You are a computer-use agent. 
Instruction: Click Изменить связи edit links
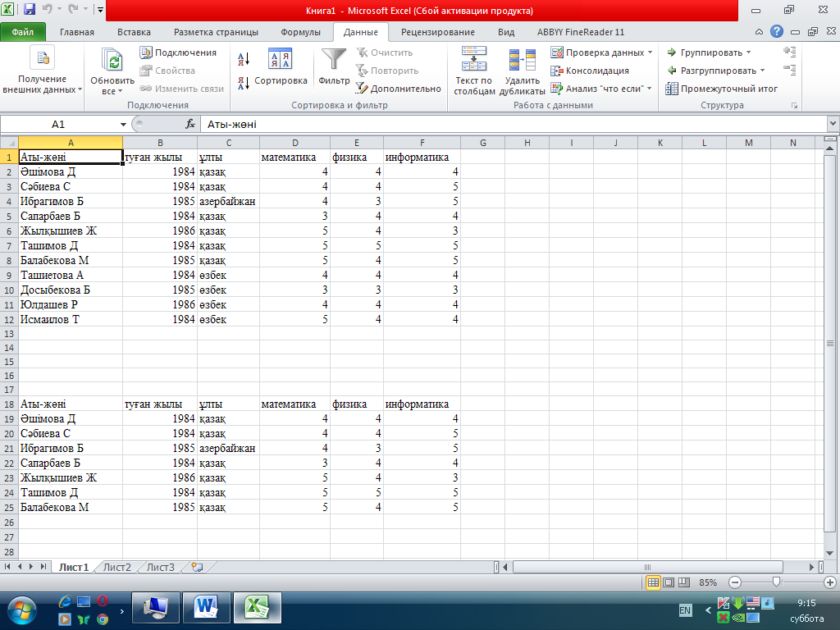[x=182, y=89]
